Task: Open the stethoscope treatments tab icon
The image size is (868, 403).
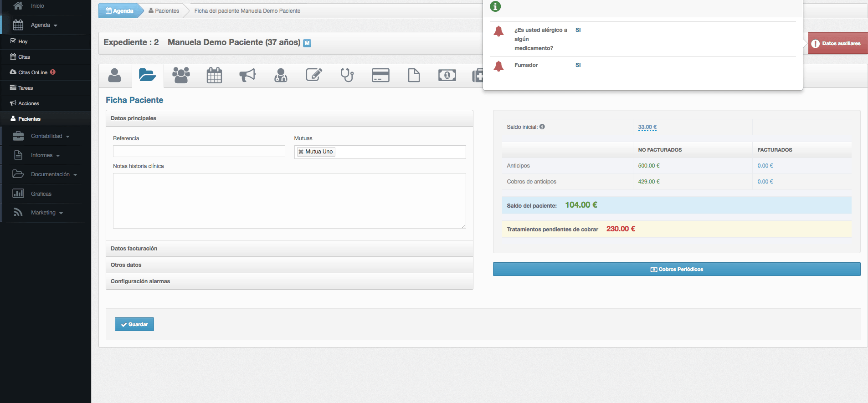Action: [x=347, y=75]
